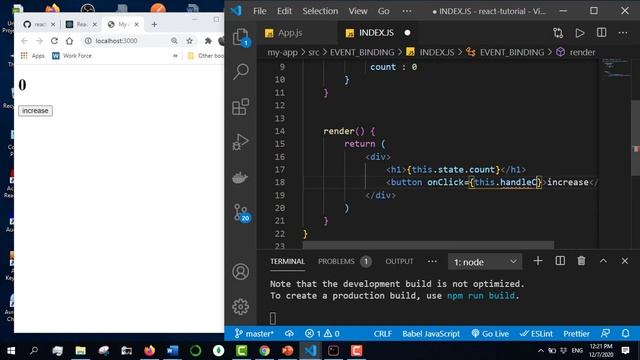Open the Search view in activity bar
Viewport: 640px width, 360px height.
(x=240, y=72)
